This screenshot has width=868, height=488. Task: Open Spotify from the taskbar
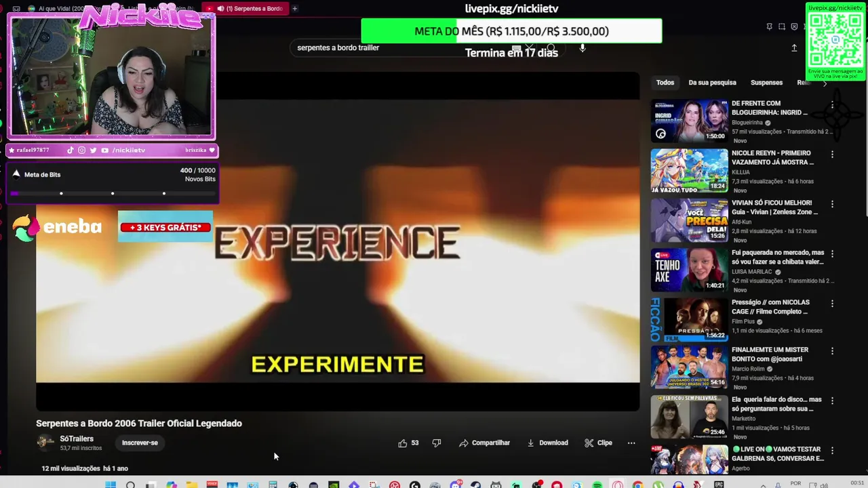click(597, 484)
